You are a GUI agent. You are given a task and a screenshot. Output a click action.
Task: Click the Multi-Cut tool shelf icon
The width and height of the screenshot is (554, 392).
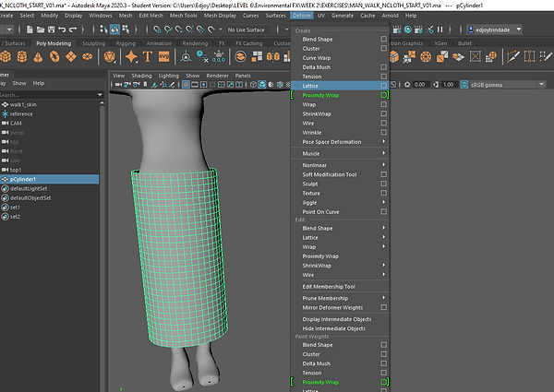[513, 56]
